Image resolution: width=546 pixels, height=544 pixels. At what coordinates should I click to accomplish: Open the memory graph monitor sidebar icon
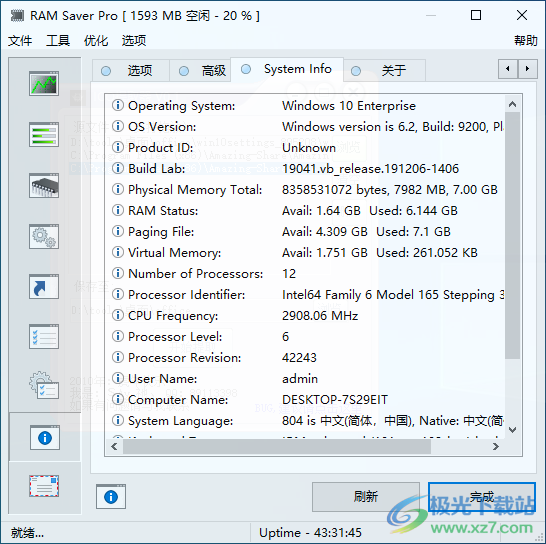(x=44, y=83)
